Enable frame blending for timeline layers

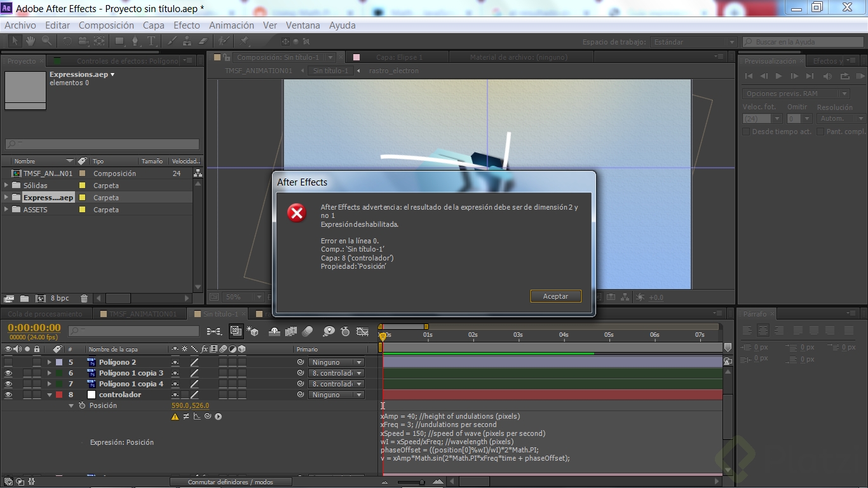[x=291, y=331]
